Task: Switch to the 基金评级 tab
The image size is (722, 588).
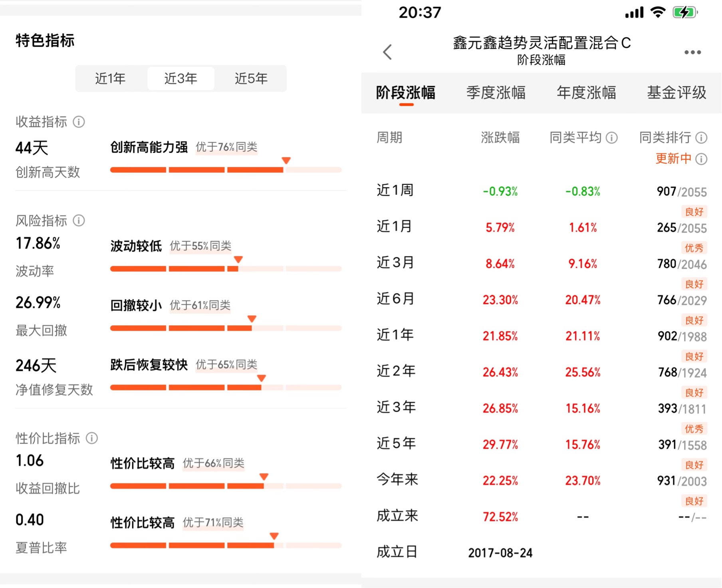Action: (x=676, y=93)
